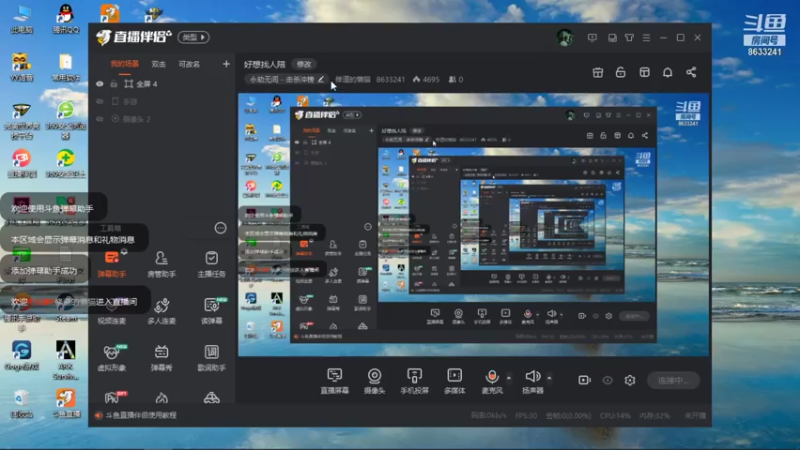The height and width of the screenshot is (450, 800).
Task: Show the 摄像头 2 source with eye icon
Action: (x=100, y=119)
